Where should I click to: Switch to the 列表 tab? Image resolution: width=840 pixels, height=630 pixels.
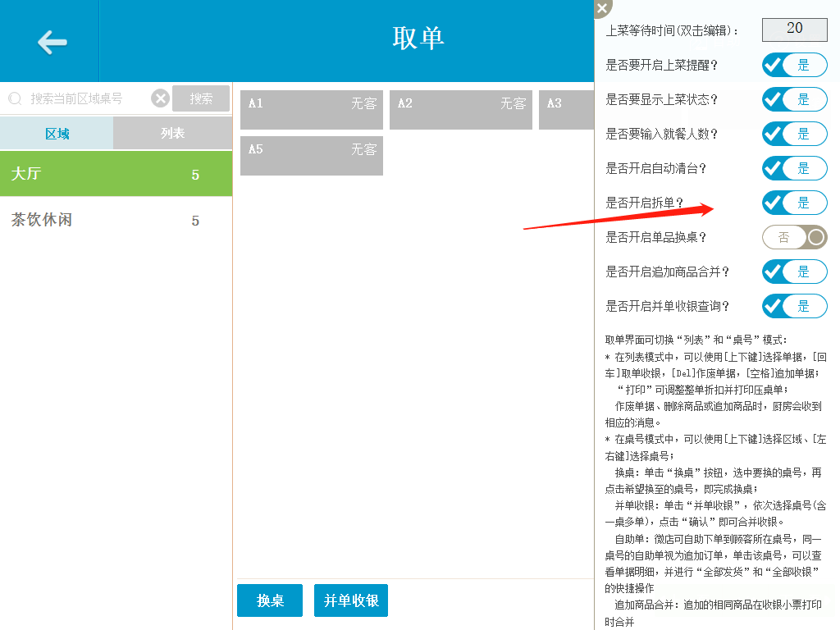click(172, 134)
